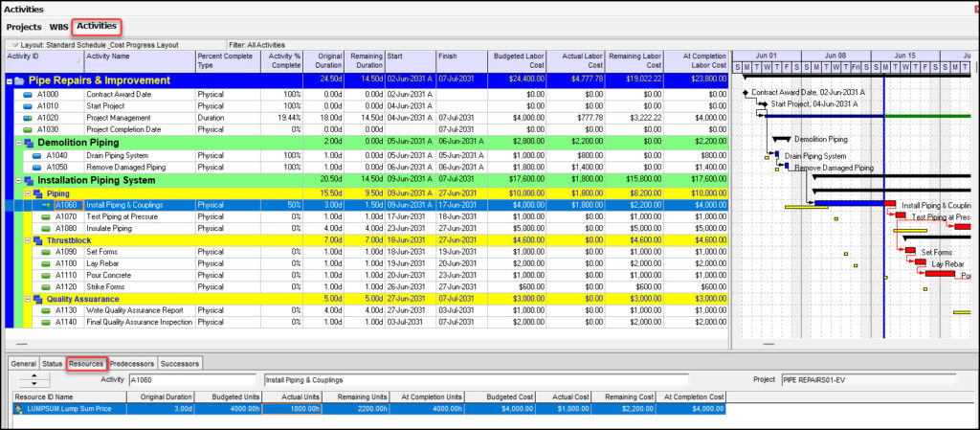Collapse the Installation Piping System group
The image size is (980, 430).
point(19,181)
